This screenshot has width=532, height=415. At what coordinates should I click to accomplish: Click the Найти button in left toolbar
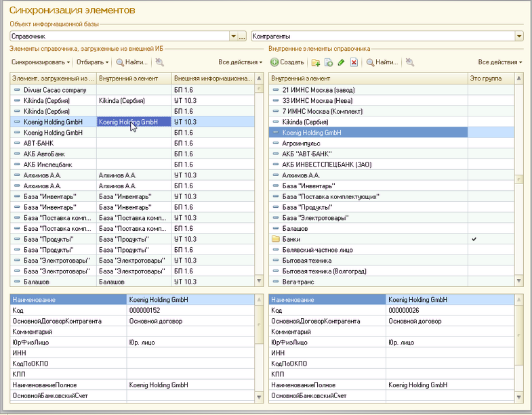click(131, 62)
